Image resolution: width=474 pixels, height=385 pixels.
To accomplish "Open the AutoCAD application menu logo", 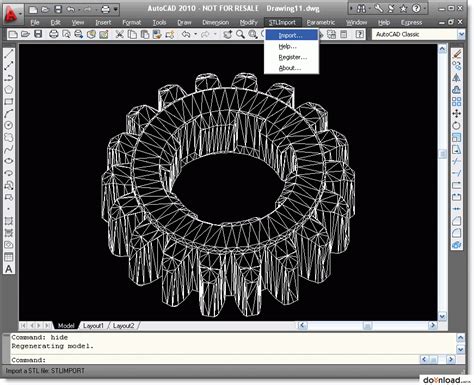I will click(x=11, y=13).
